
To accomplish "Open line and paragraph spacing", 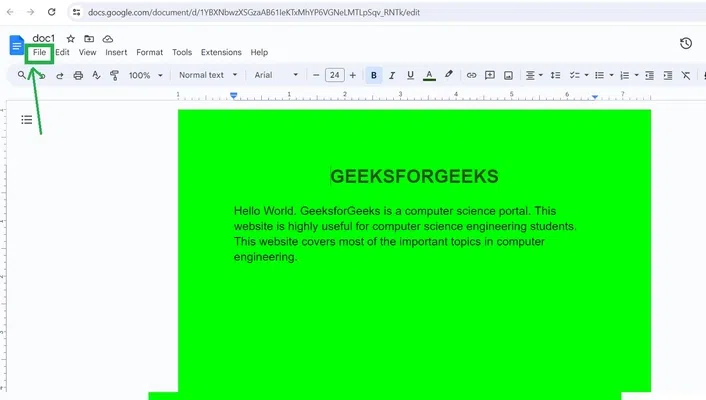I will 555,75.
